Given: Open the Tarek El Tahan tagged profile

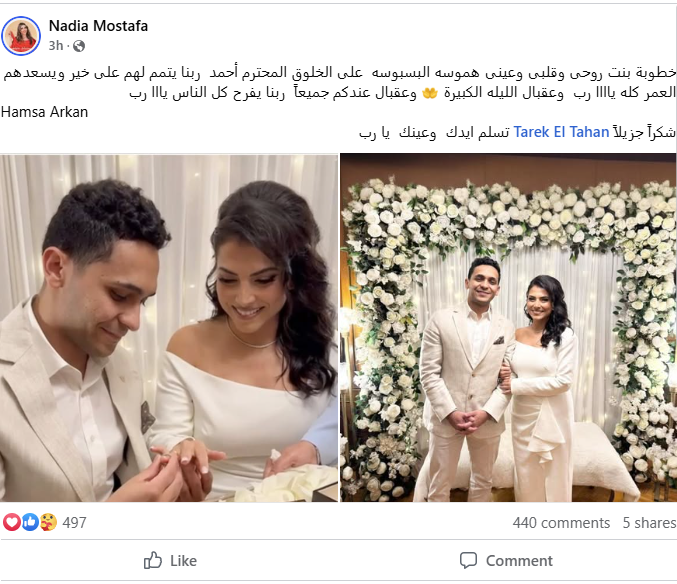Looking at the screenshot, I should (x=561, y=132).
